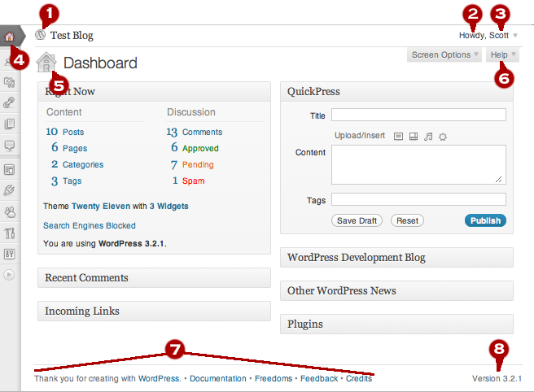Toggle the QuickPress widget header
Image resolution: width=534 pixels, height=392 pixels.
pyautogui.click(x=396, y=92)
